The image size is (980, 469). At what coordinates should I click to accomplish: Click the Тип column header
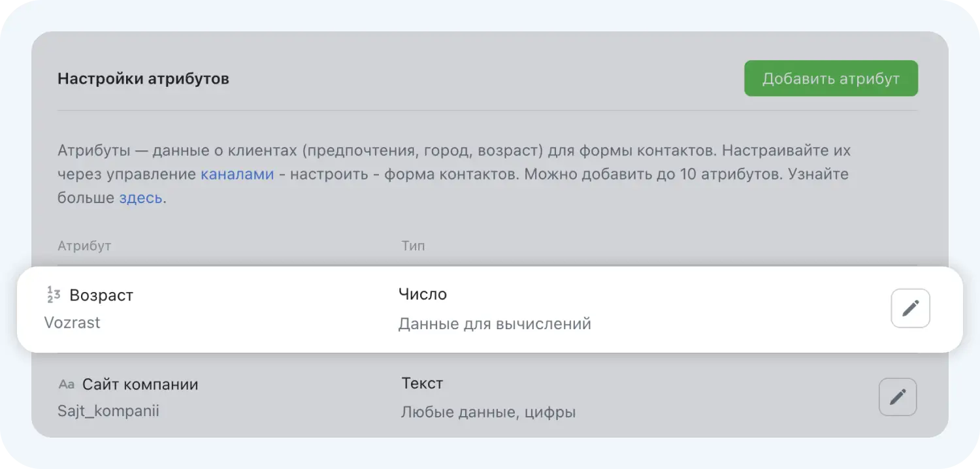coord(413,246)
